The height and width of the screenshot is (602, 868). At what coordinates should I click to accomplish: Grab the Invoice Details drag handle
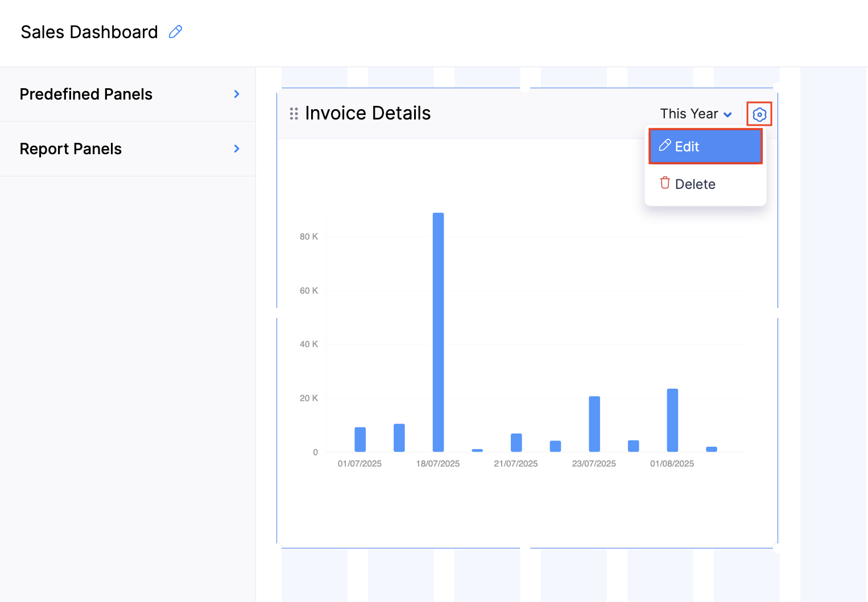[294, 114]
